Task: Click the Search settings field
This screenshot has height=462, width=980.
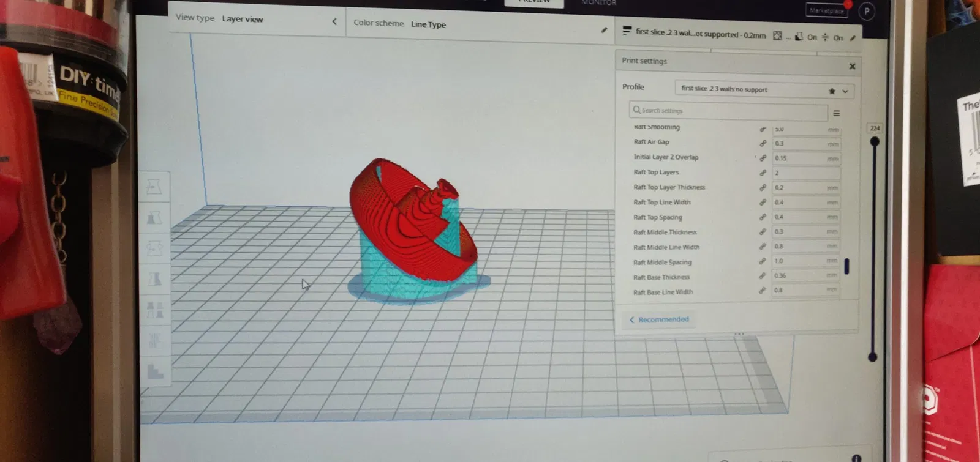Action: pos(728,111)
